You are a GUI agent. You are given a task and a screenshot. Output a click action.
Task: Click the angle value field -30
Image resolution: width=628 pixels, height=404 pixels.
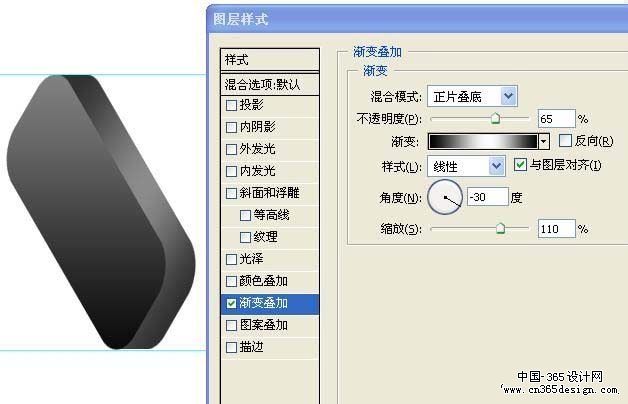pos(488,197)
